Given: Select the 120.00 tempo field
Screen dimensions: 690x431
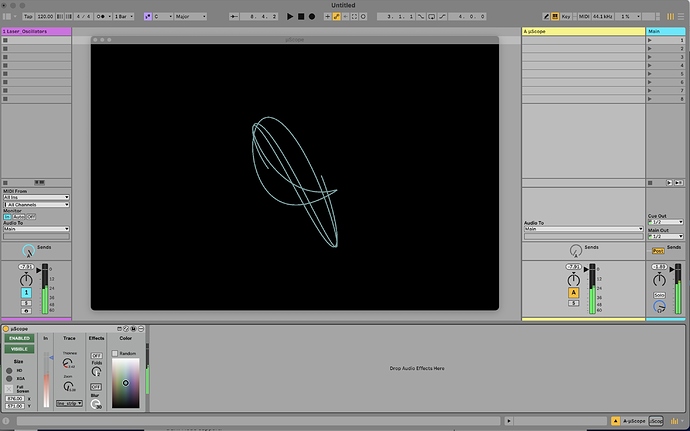Looking at the screenshot, I should click(x=45, y=16).
